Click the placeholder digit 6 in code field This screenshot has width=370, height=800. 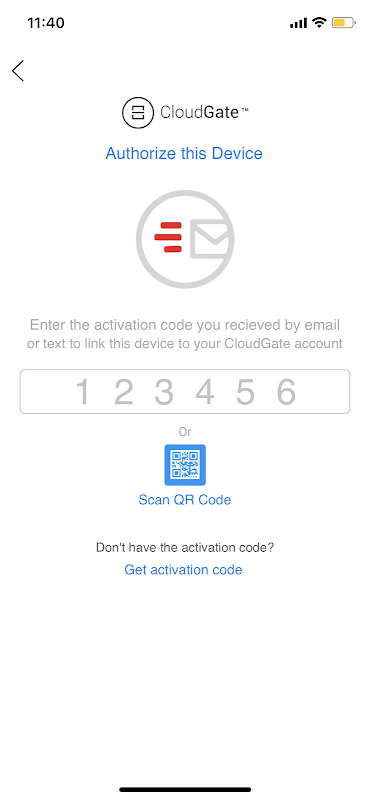tap(286, 392)
